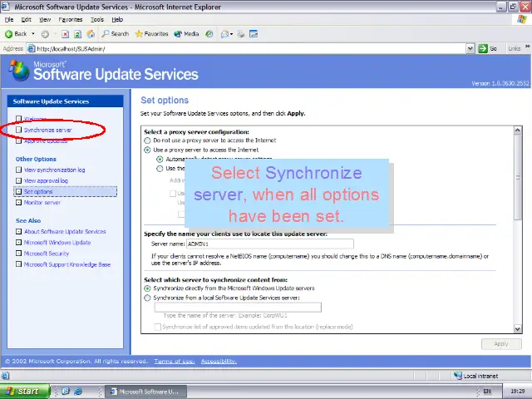Image resolution: width=532 pixels, height=399 pixels.
Task: Open the Help menu
Action: point(117,20)
